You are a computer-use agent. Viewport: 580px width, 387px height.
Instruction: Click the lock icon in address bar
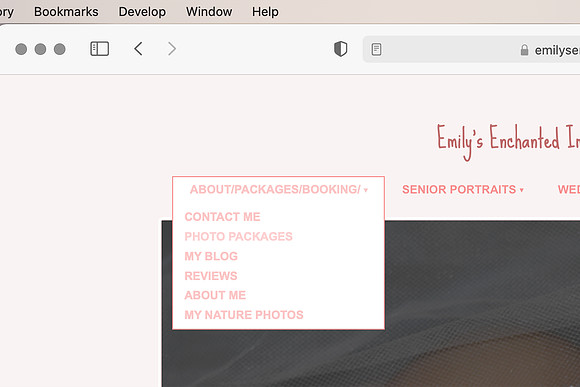click(x=524, y=50)
